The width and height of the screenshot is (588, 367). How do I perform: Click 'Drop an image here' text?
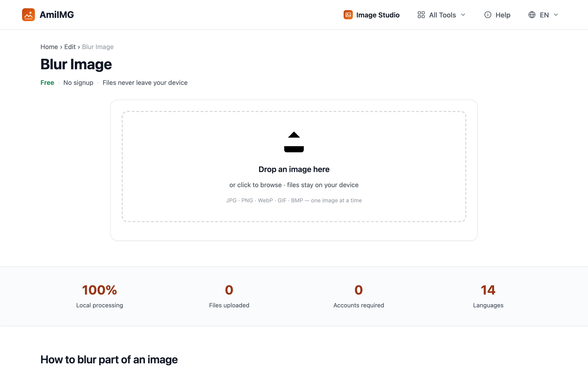tap(294, 169)
